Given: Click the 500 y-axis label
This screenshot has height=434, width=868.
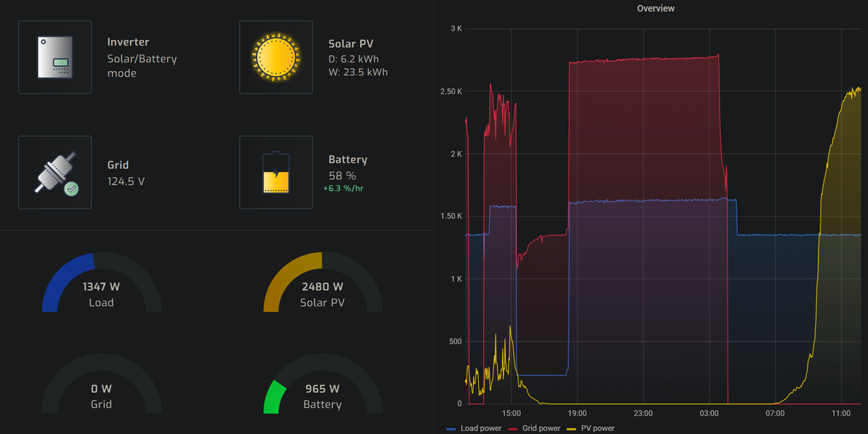Looking at the screenshot, I should [454, 341].
